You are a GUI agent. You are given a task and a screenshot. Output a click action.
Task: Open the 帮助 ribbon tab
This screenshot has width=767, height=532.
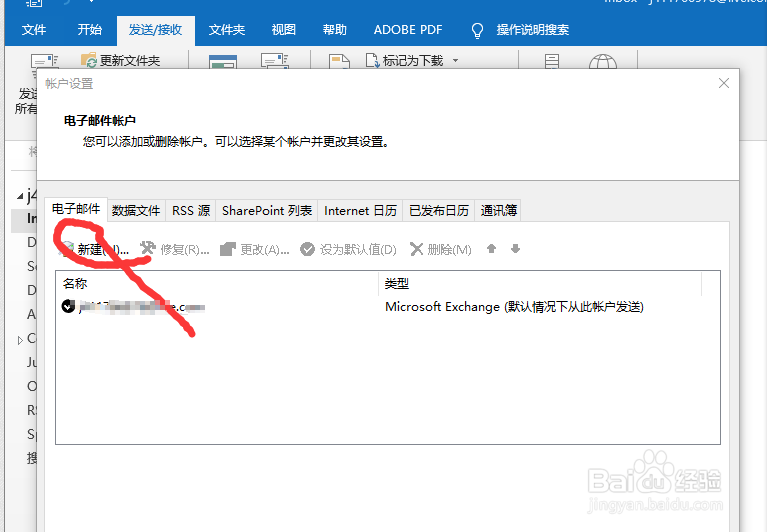click(x=335, y=30)
